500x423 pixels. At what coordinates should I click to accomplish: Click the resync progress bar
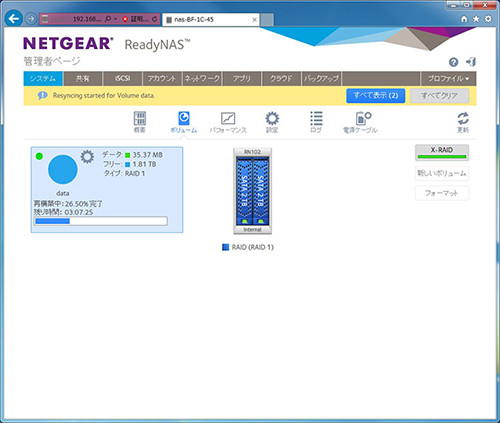point(101,221)
